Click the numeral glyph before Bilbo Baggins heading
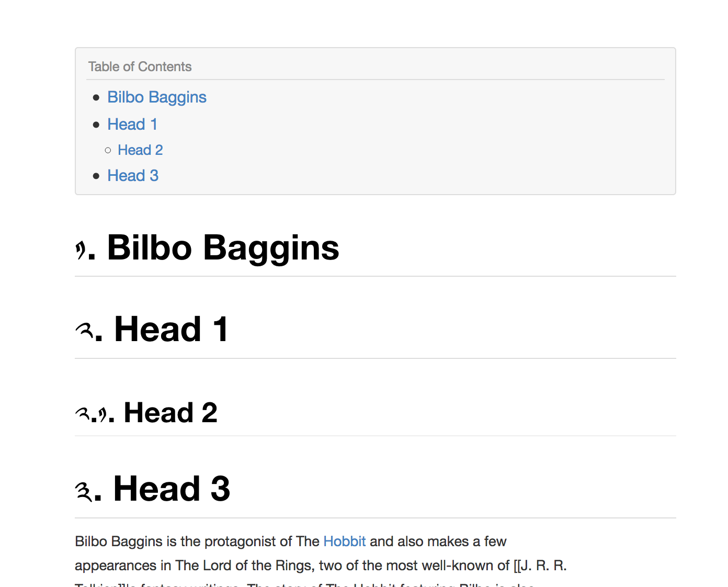The height and width of the screenshot is (587, 728). point(81,250)
